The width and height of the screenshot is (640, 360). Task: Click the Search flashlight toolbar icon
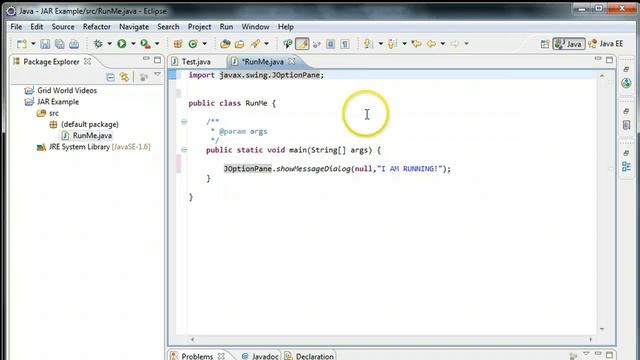point(256,44)
